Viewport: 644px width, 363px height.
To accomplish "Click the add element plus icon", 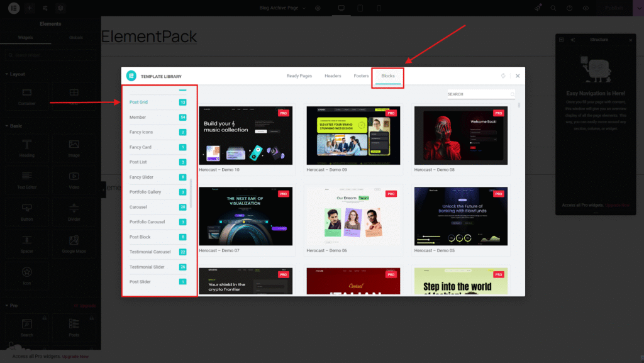I will pos(30,8).
